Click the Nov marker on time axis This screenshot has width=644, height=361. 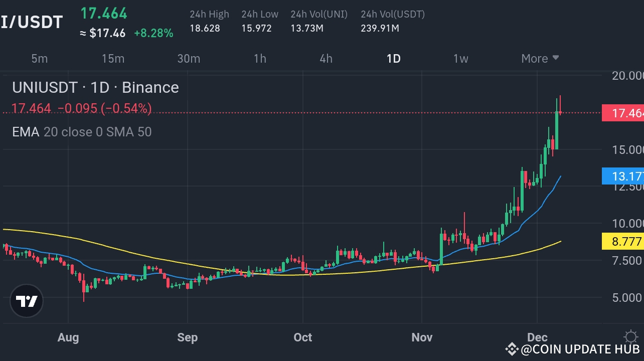point(422,337)
